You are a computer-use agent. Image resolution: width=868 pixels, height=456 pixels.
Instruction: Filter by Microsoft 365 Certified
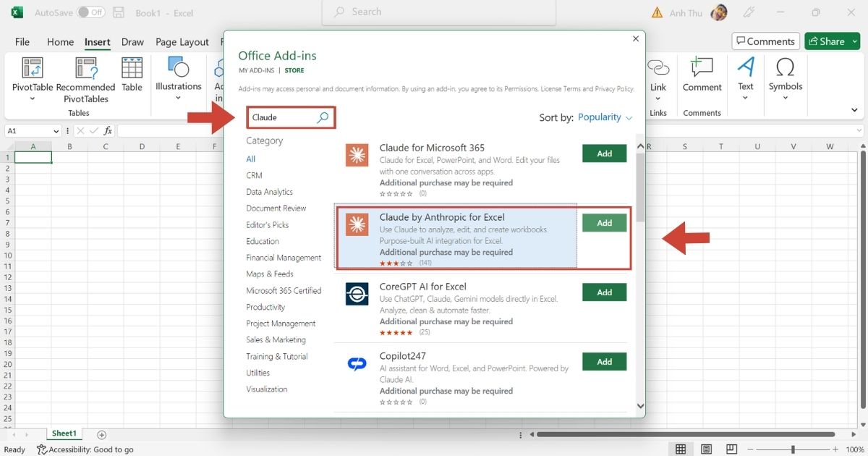[x=284, y=291]
